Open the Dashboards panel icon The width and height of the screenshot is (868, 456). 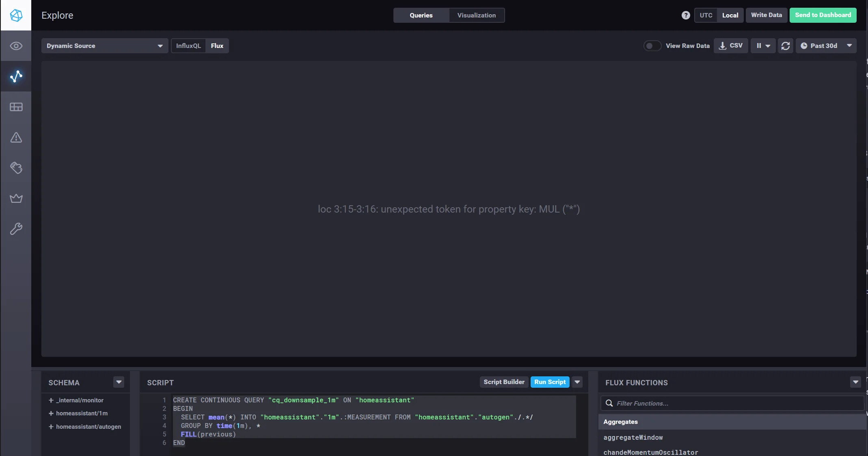[x=16, y=107]
